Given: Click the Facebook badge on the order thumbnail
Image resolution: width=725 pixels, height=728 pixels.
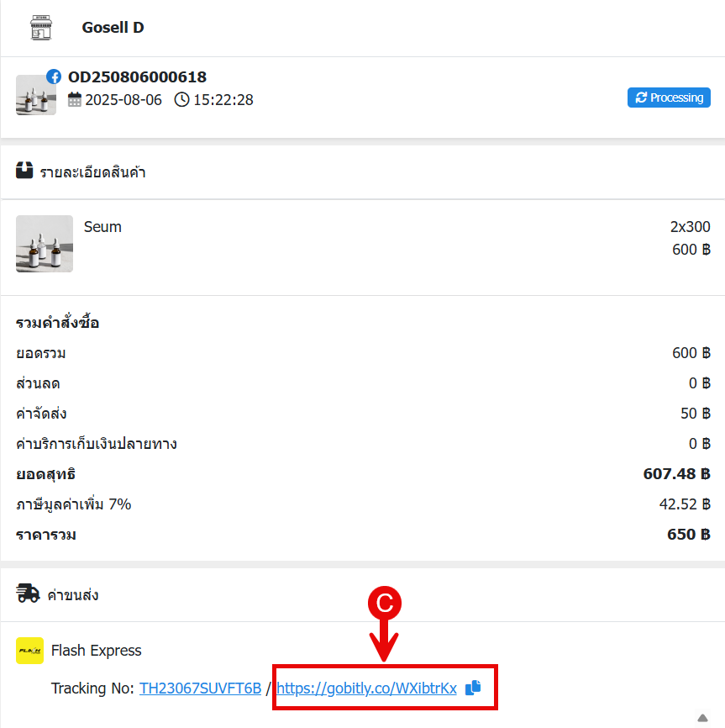Looking at the screenshot, I should click(54, 76).
